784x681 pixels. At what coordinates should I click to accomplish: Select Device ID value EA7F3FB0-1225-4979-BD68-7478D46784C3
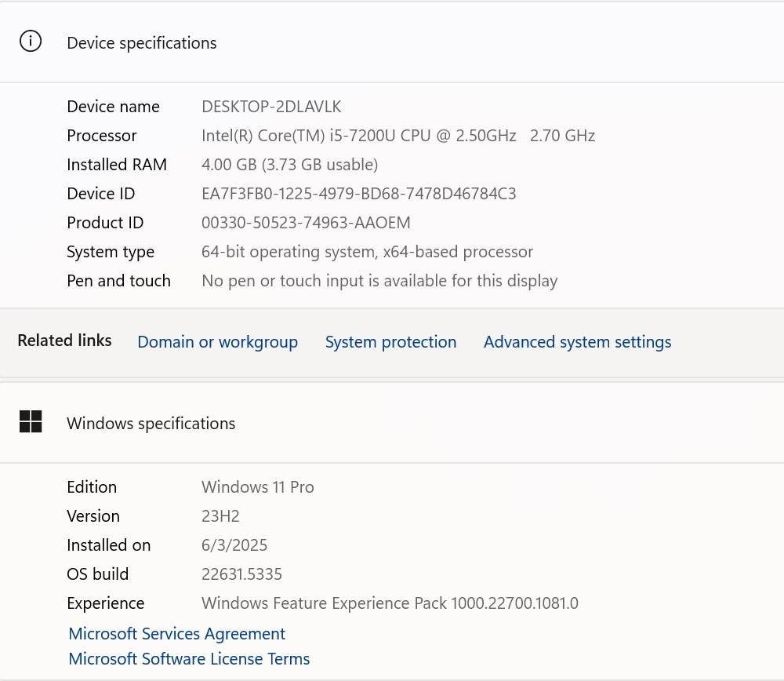click(x=359, y=194)
